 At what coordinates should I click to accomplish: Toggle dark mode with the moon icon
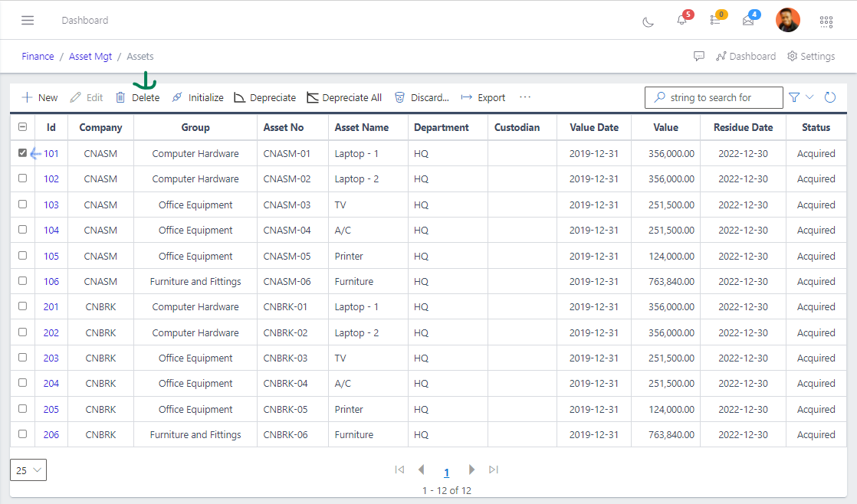click(648, 21)
